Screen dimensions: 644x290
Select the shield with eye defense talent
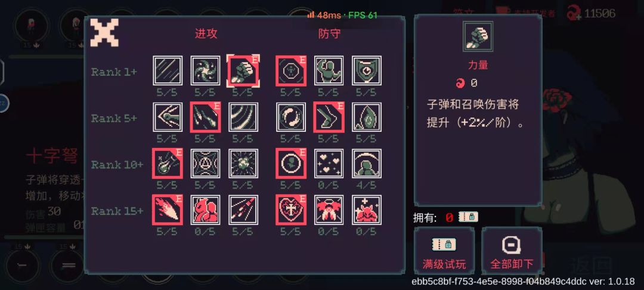pyautogui.click(x=366, y=70)
